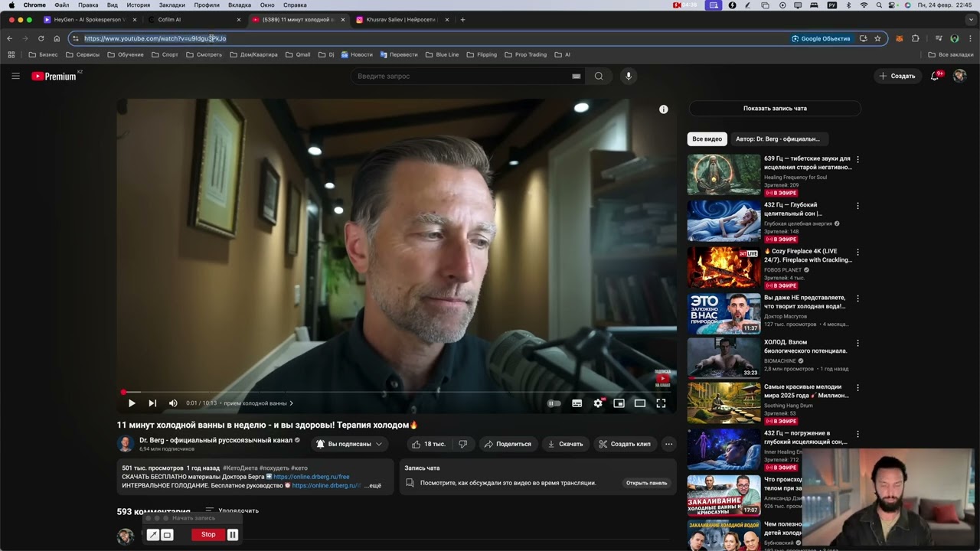Play the video with the play button
This screenshot has height=551, width=980.
132,403
